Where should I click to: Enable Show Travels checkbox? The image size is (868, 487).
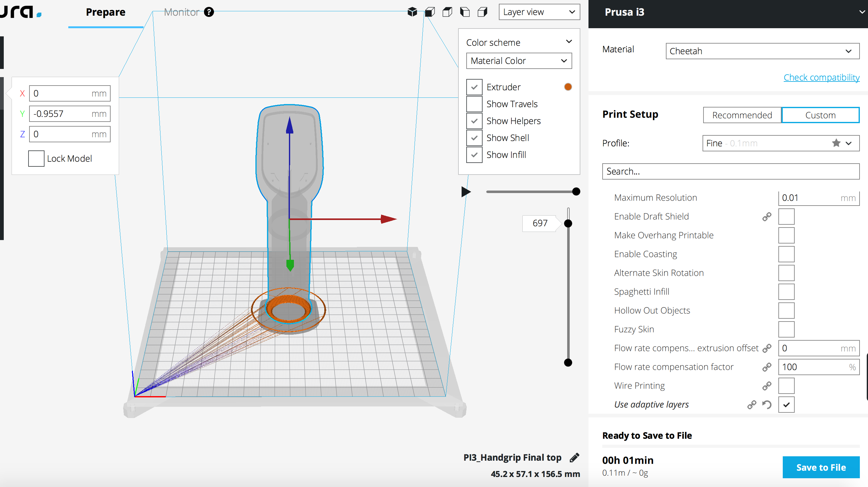pos(474,104)
